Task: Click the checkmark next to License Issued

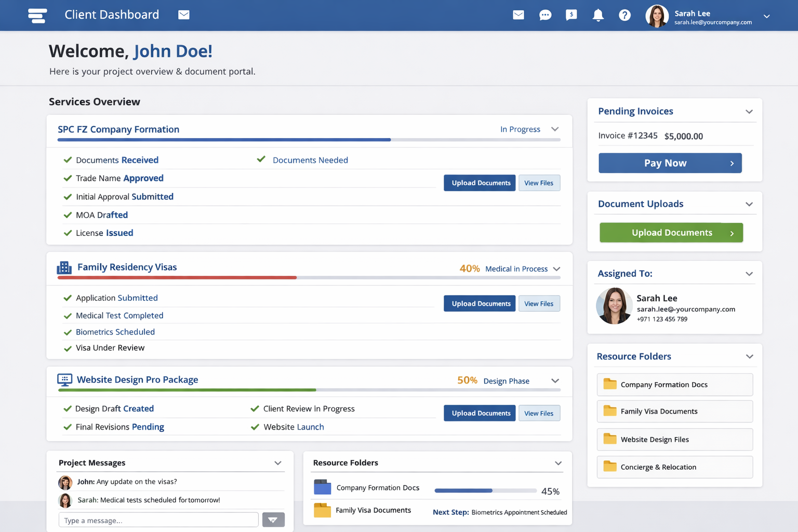Action: pos(68,233)
